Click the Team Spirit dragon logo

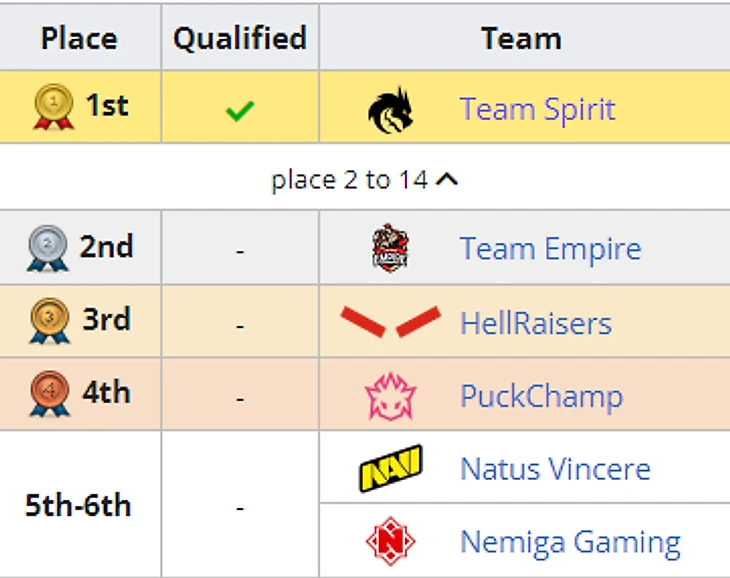tap(390, 109)
